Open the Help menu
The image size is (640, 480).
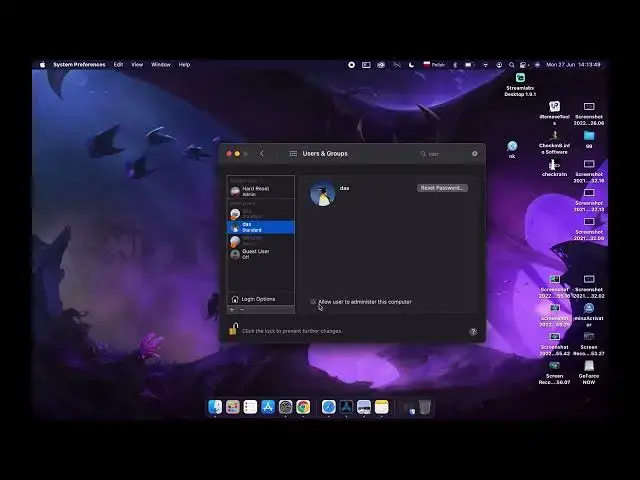coord(184,64)
